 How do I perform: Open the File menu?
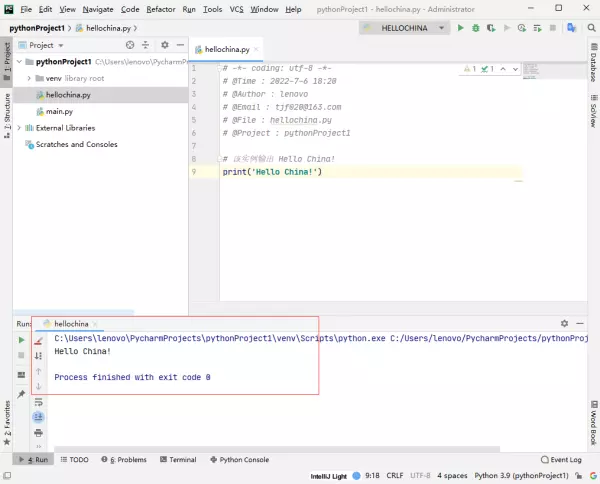point(26,9)
